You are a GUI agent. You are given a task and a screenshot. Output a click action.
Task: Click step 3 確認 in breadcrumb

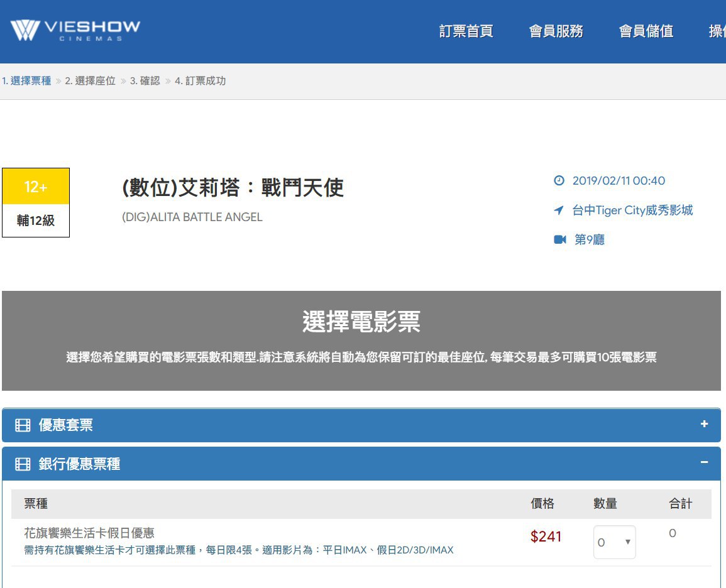tap(145, 81)
